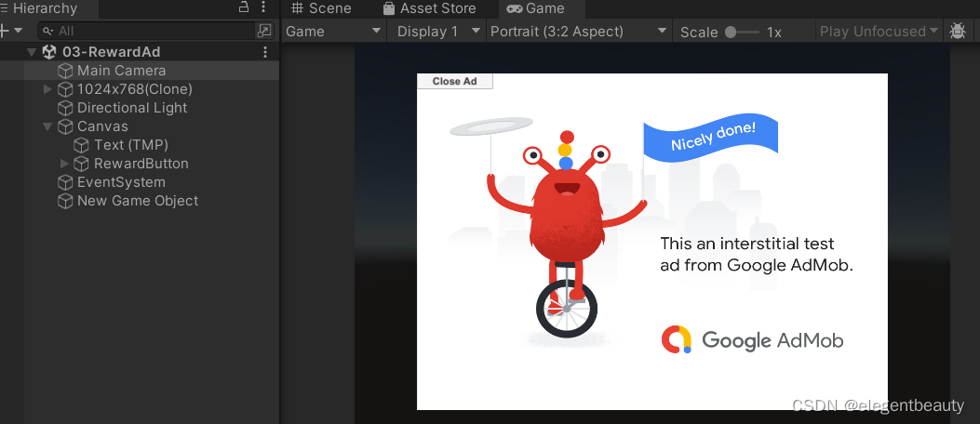
Task: Open the add object plus dropdown in Hierarchy
Action: 11,31
